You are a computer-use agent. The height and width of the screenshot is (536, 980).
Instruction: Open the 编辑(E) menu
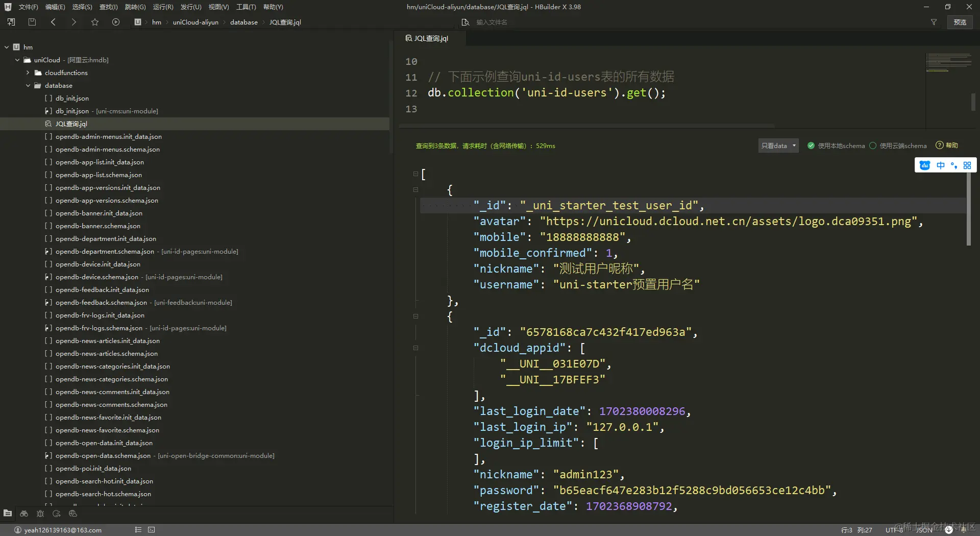click(x=55, y=7)
